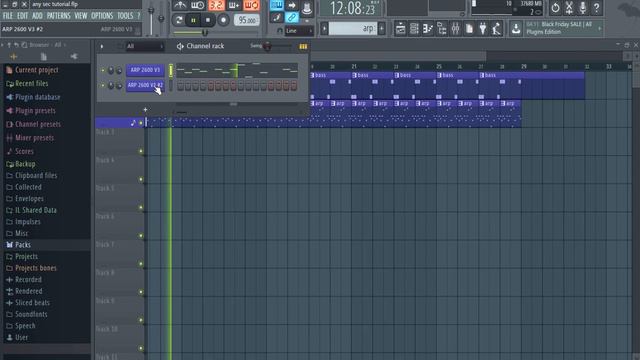Open the Playlist view icon
The height and width of the screenshot is (360, 640).
click(400, 29)
